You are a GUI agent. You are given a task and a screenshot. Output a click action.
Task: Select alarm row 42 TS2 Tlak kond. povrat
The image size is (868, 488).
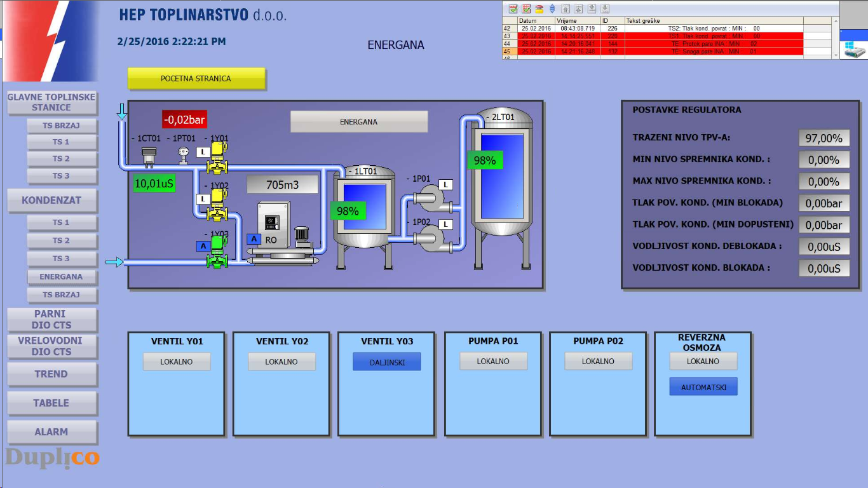[x=667, y=29]
